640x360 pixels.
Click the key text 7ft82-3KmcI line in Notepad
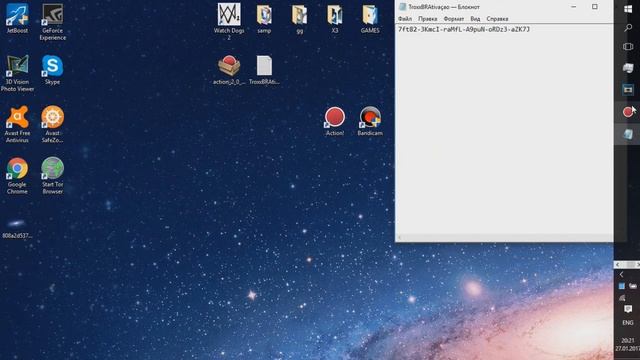tap(464, 29)
